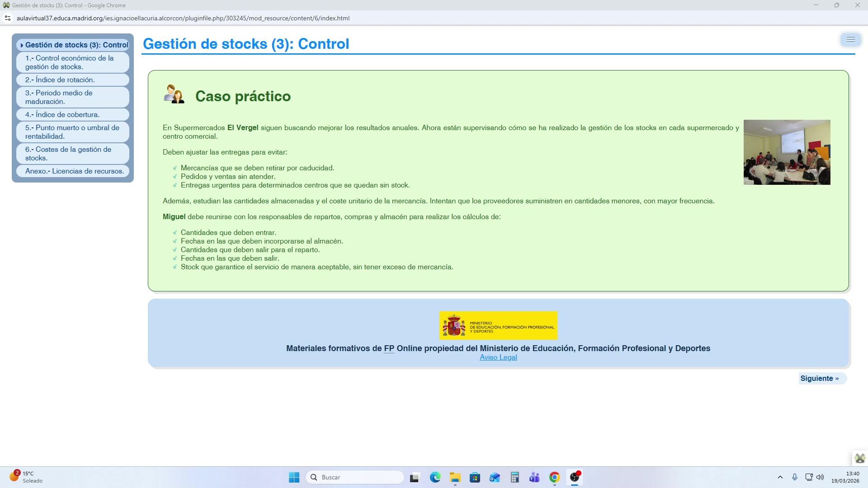
Task: Collapse the Gestión de stocks (3) heading arrow
Action: [x=22, y=45]
